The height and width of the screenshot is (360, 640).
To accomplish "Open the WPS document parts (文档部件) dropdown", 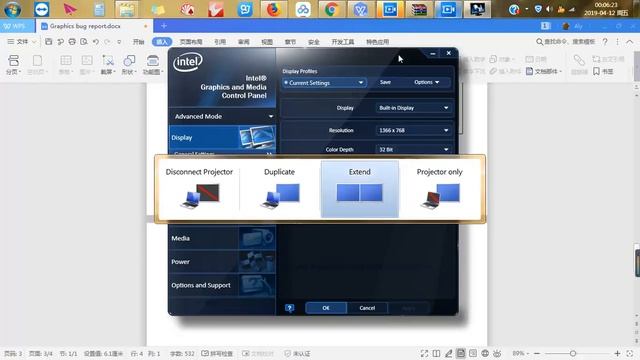I will pos(544,71).
